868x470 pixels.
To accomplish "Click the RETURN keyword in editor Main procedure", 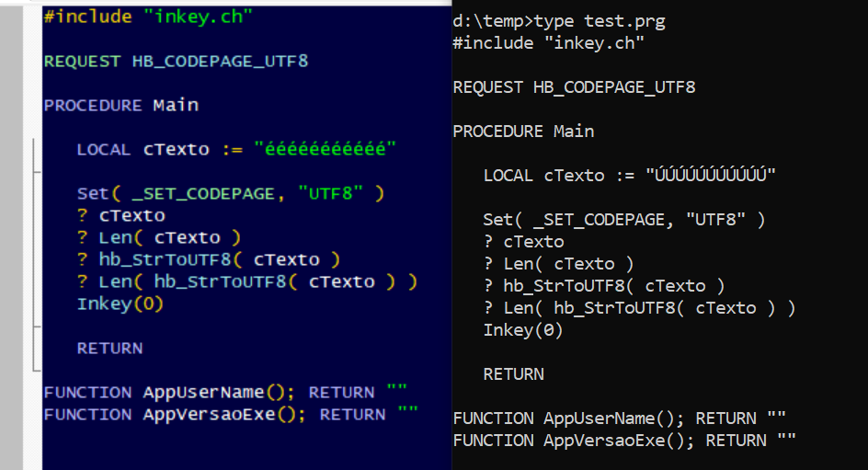I will coord(109,348).
